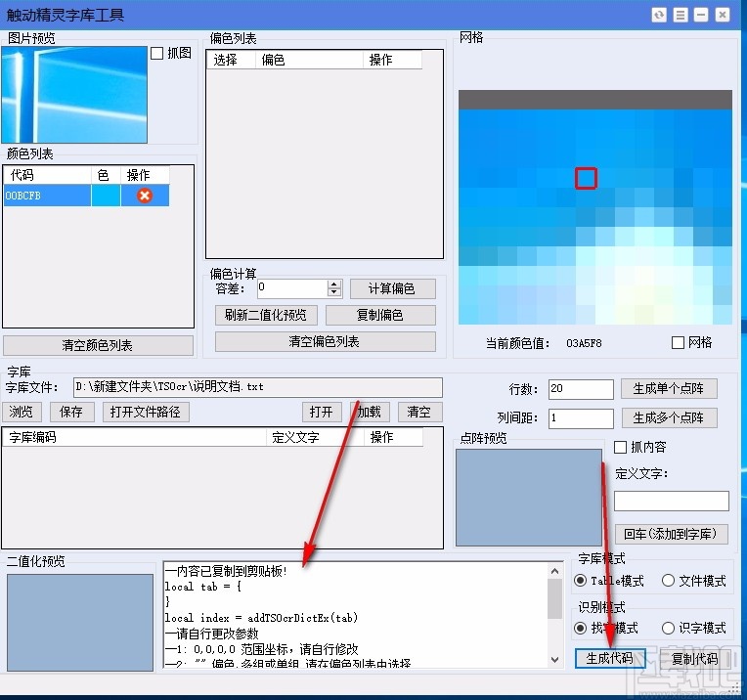Click the refresh icon in title bar

[x=659, y=16]
